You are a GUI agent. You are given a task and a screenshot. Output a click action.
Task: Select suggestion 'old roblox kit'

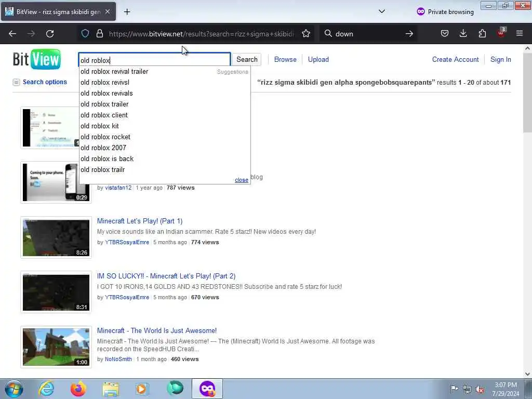click(x=99, y=126)
